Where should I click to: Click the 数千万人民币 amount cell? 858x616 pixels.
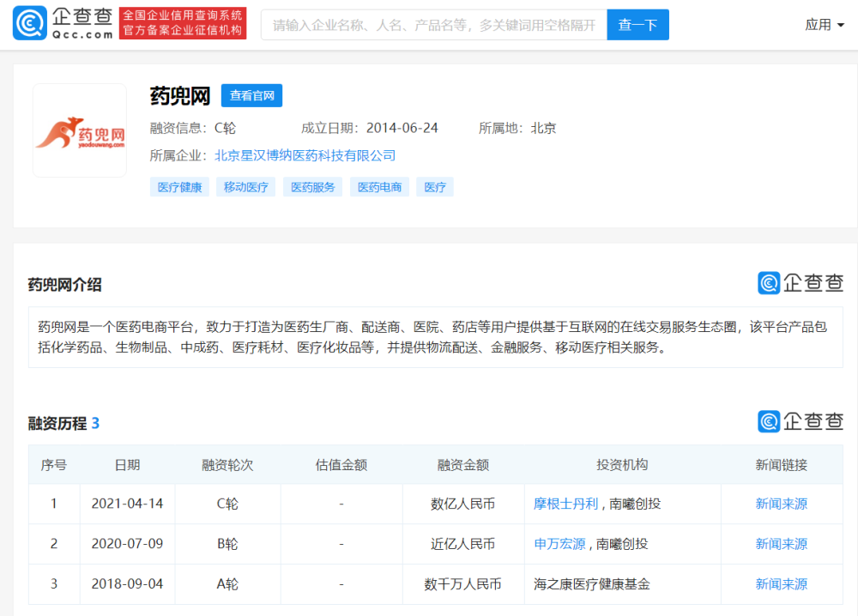point(463,584)
